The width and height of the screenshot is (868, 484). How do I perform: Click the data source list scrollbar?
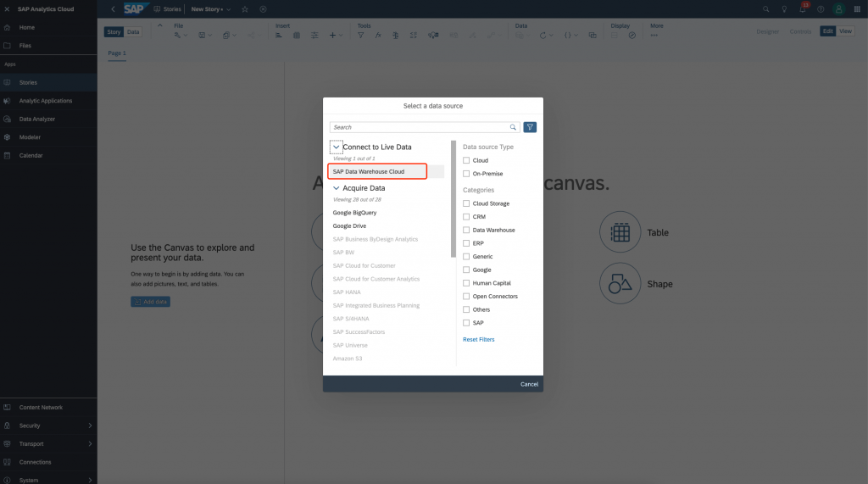tap(453, 199)
